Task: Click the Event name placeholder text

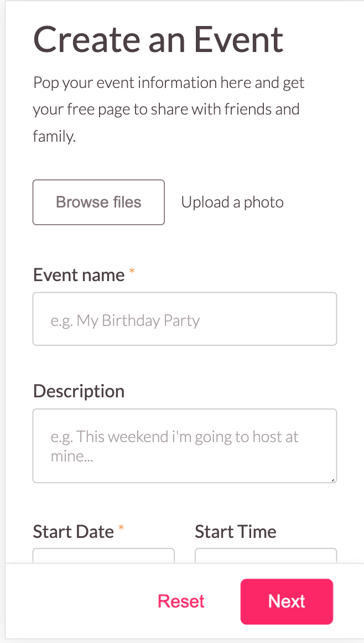Action: (x=126, y=320)
